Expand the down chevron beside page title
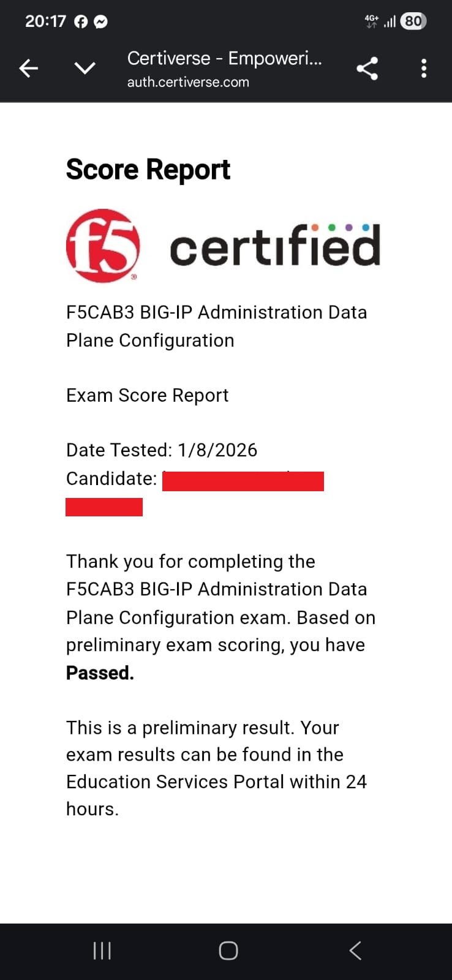Screen dimensions: 452x980 [85, 68]
